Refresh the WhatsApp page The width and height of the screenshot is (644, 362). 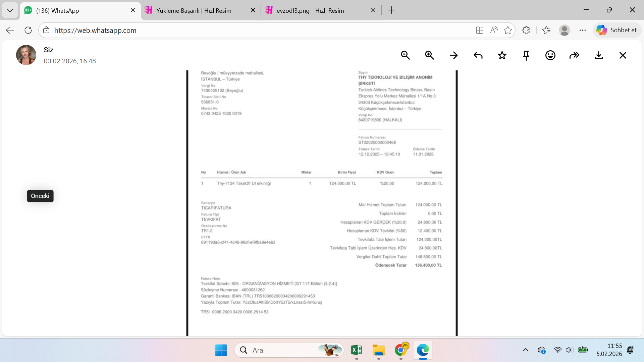pos(28,30)
